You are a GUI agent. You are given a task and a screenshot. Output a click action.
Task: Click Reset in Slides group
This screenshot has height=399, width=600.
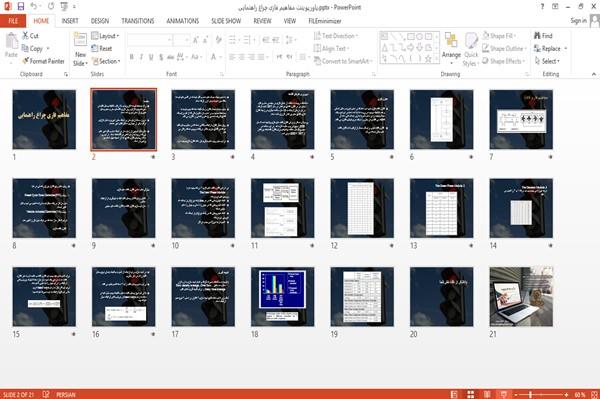(102, 49)
